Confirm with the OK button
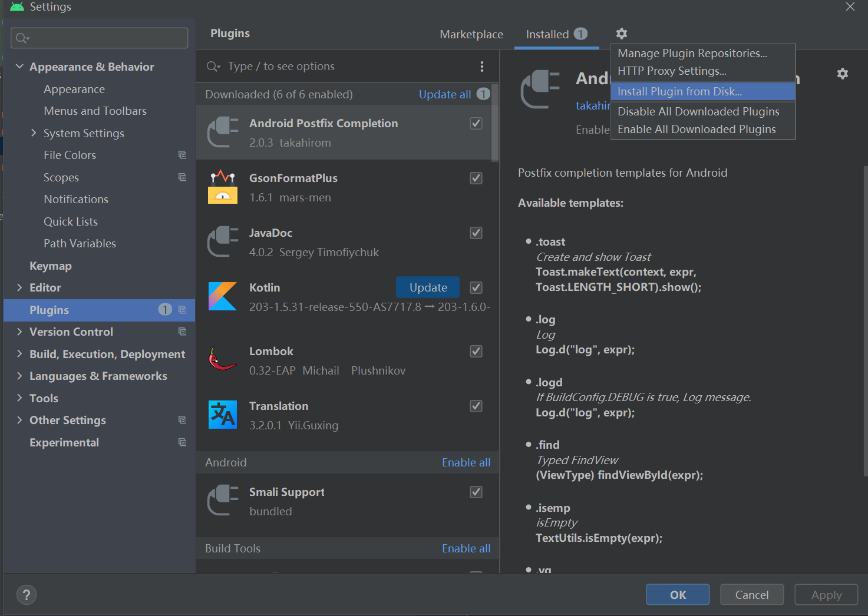 (x=678, y=595)
